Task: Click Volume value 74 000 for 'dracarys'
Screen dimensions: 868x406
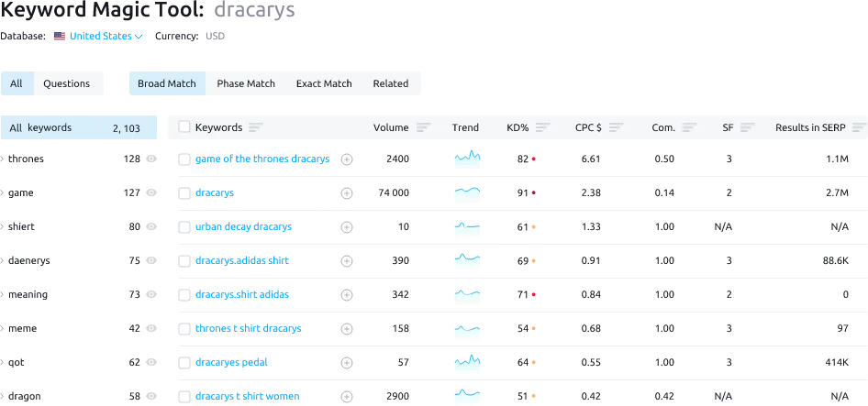Action: click(x=394, y=192)
